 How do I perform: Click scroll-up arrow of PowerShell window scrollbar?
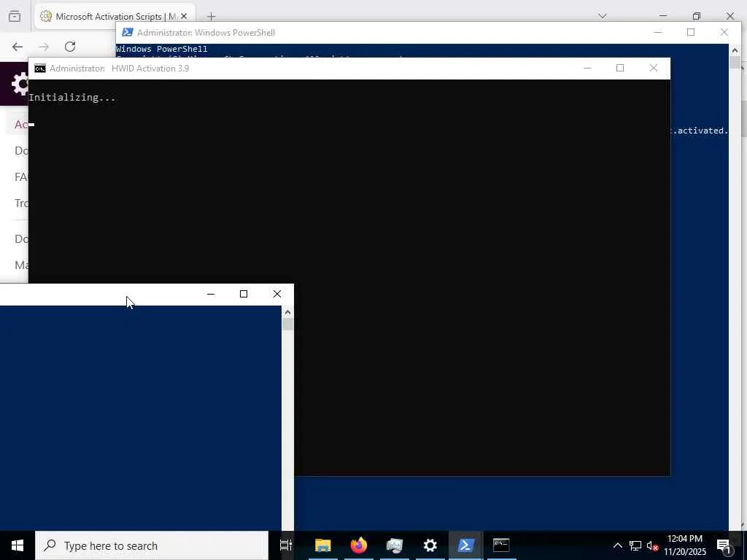[735, 50]
